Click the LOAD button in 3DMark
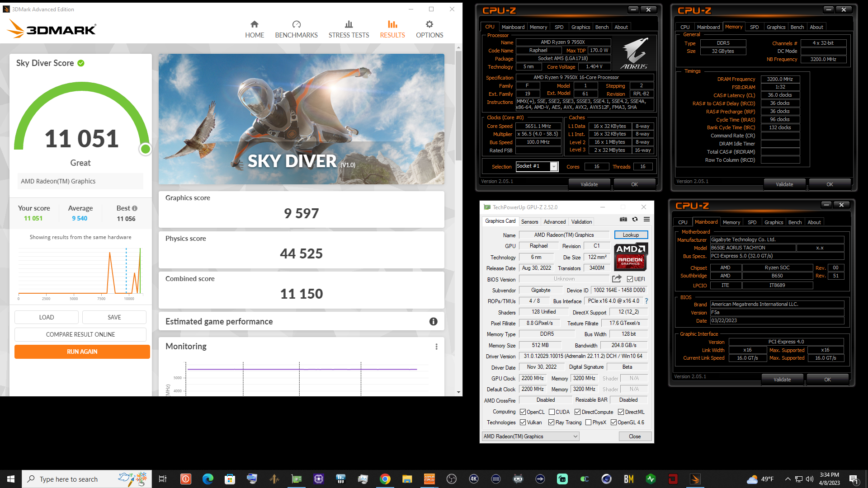Screen dimensions: 868x488 click(47, 317)
